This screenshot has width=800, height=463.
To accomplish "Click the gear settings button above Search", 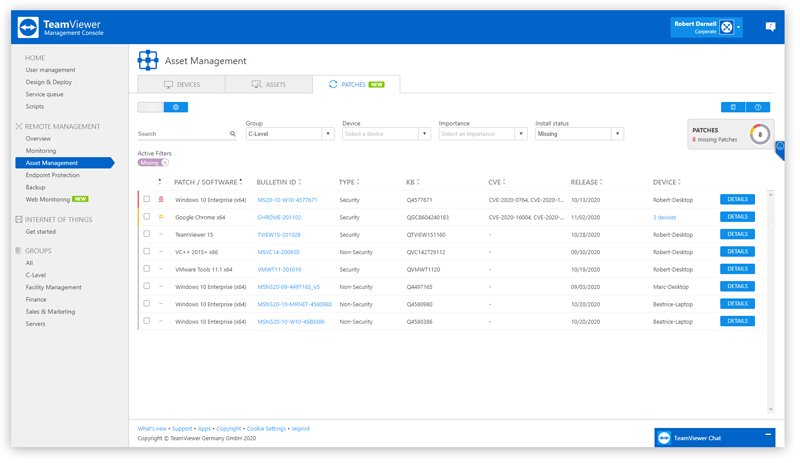I will click(x=176, y=107).
